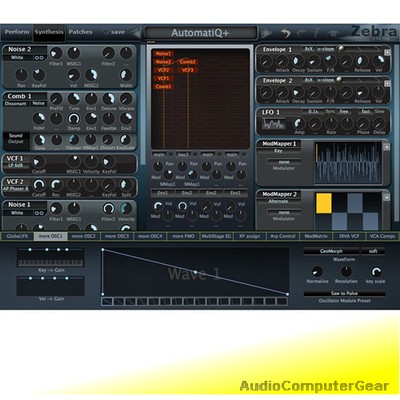The height and width of the screenshot is (400, 400).
Task: Click the Envelope 2 slope slider ball
Action: tap(339, 80)
